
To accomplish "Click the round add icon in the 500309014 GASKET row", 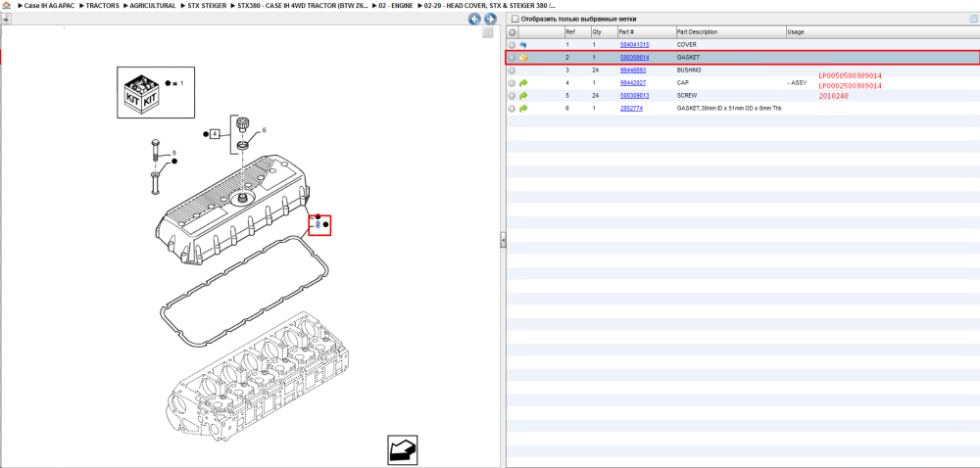I will (x=512, y=58).
